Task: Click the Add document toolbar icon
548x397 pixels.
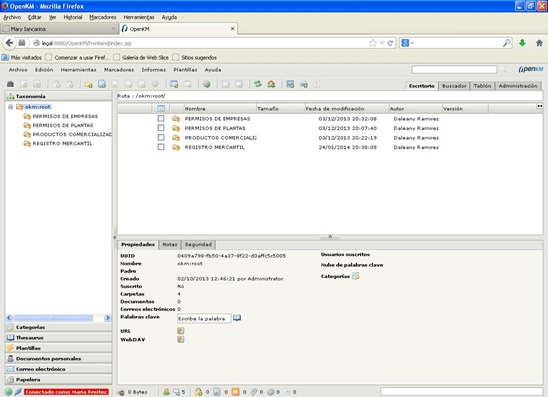Action: (102, 84)
